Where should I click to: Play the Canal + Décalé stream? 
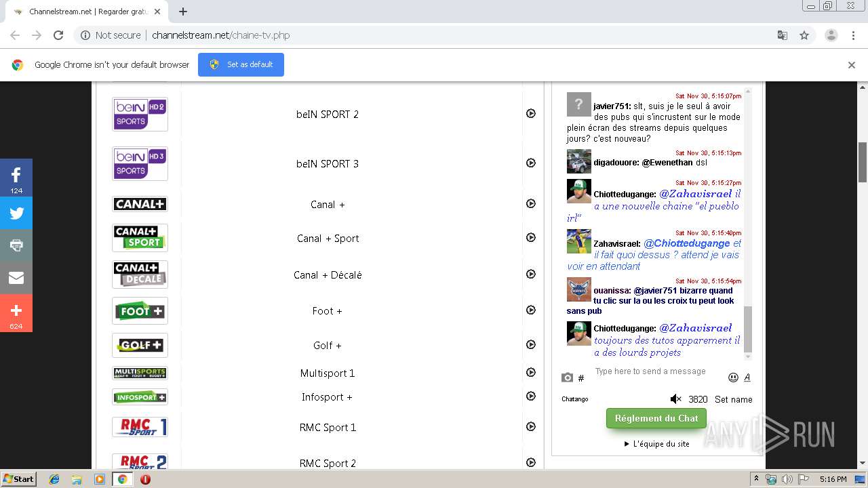click(x=531, y=274)
